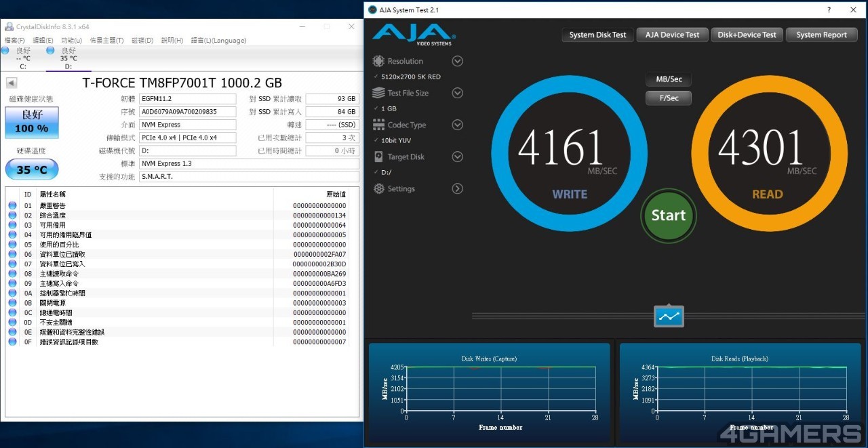Viewport: 868px width, 448px height.
Task: Open the 檔案(F) menu in CrystalDiskInfo
Action: (14, 41)
